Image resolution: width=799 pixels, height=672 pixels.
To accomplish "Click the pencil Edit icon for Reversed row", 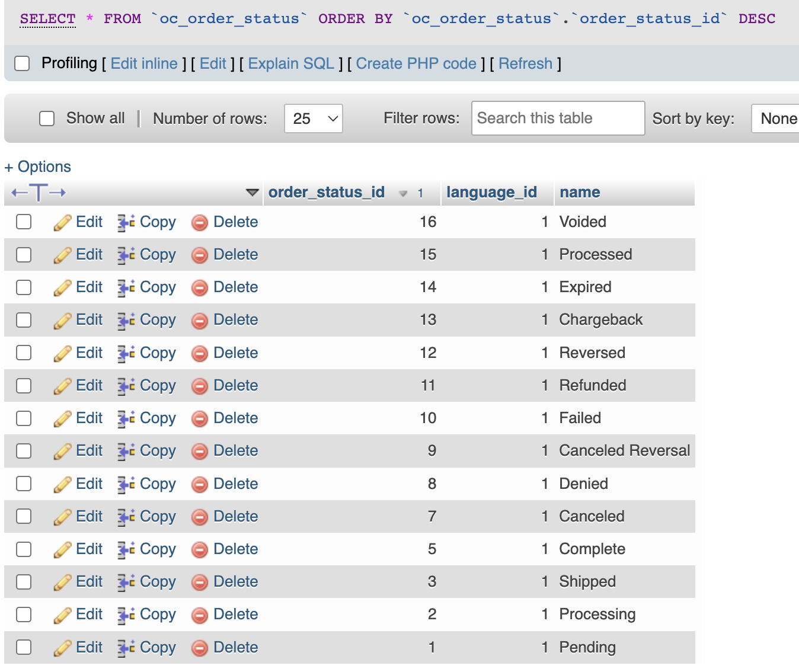I will pyautogui.click(x=62, y=354).
